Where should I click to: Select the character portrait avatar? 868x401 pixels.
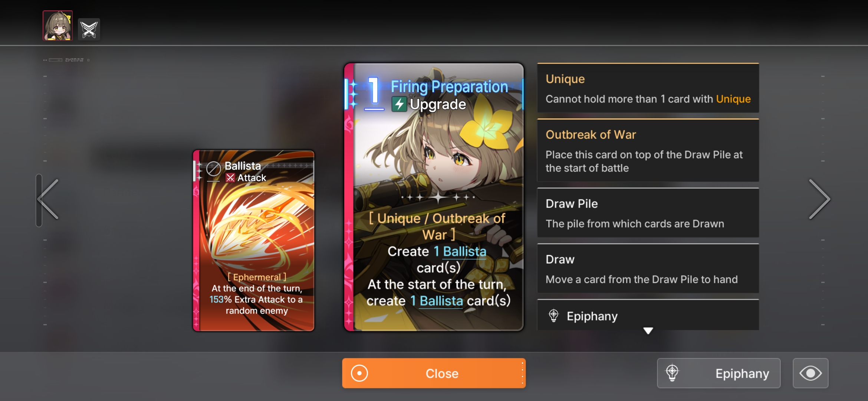(57, 25)
